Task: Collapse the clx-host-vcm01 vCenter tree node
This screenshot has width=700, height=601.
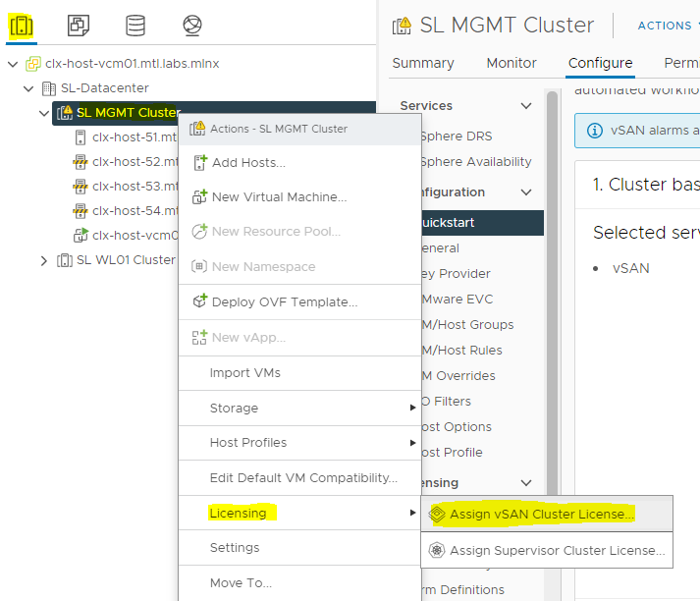Action: pos(13,64)
